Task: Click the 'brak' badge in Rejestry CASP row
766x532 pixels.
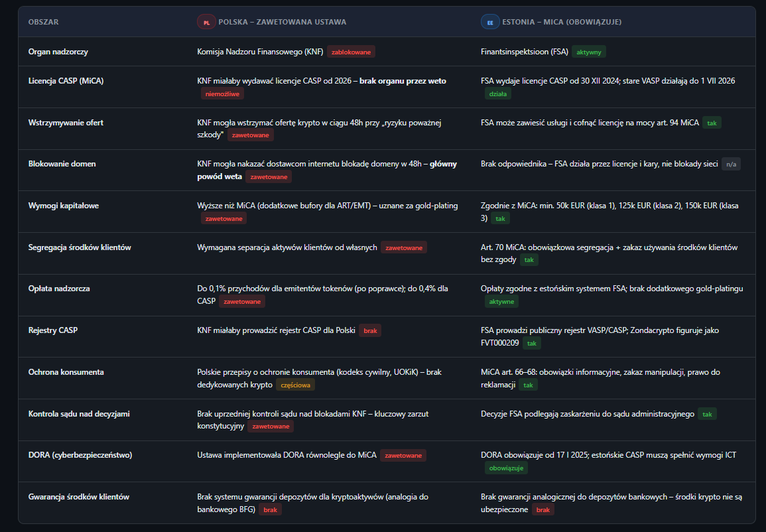Action: pos(370,331)
